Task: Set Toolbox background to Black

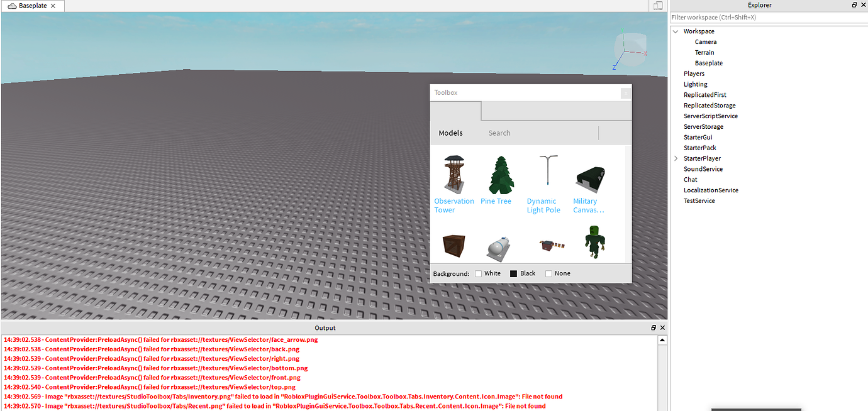Action: (x=523, y=273)
